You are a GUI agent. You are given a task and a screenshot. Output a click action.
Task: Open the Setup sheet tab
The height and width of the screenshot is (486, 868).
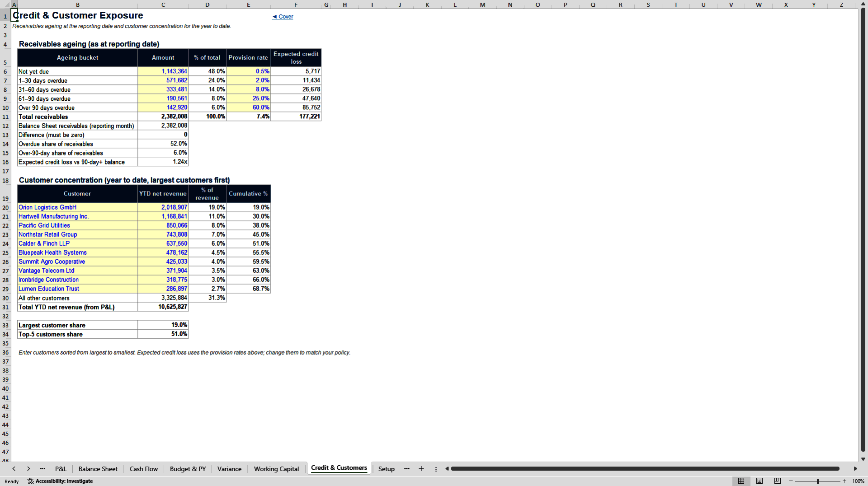(x=387, y=469)
